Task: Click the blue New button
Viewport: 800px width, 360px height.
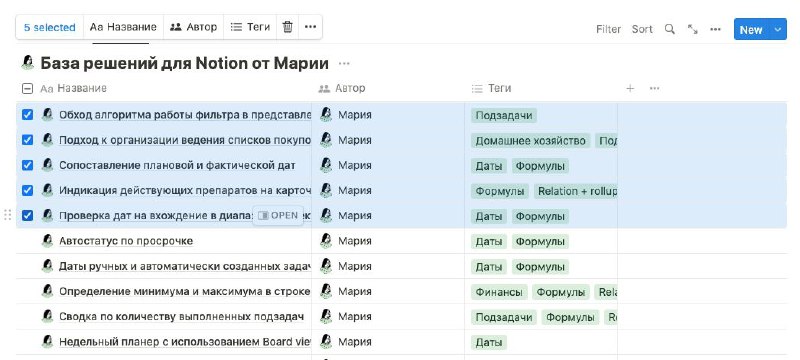Action: click(x=752, y=30)
